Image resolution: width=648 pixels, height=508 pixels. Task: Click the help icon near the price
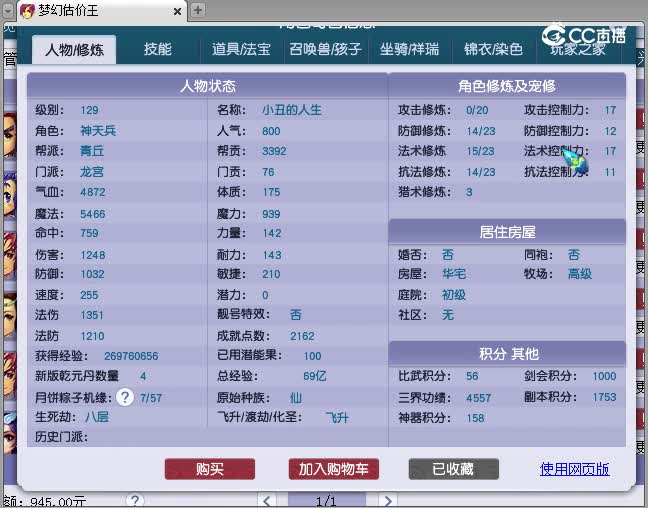point(135,501)
